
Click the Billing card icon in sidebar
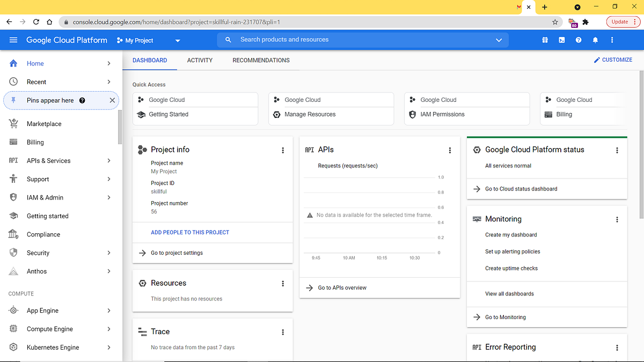pos(14,142)
